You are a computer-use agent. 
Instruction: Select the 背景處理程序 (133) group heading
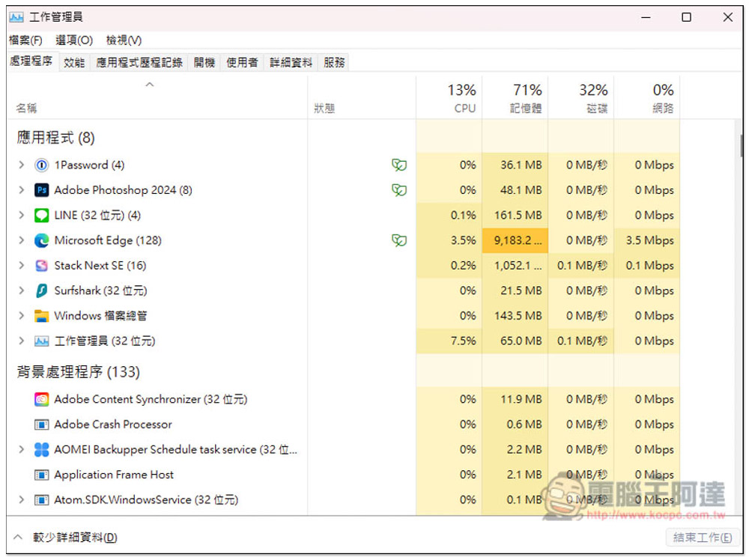click(x=79, y=371)
